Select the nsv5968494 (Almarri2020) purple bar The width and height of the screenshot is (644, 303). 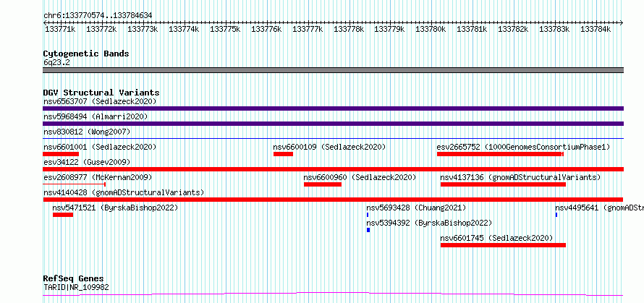(x=333, y=124)
